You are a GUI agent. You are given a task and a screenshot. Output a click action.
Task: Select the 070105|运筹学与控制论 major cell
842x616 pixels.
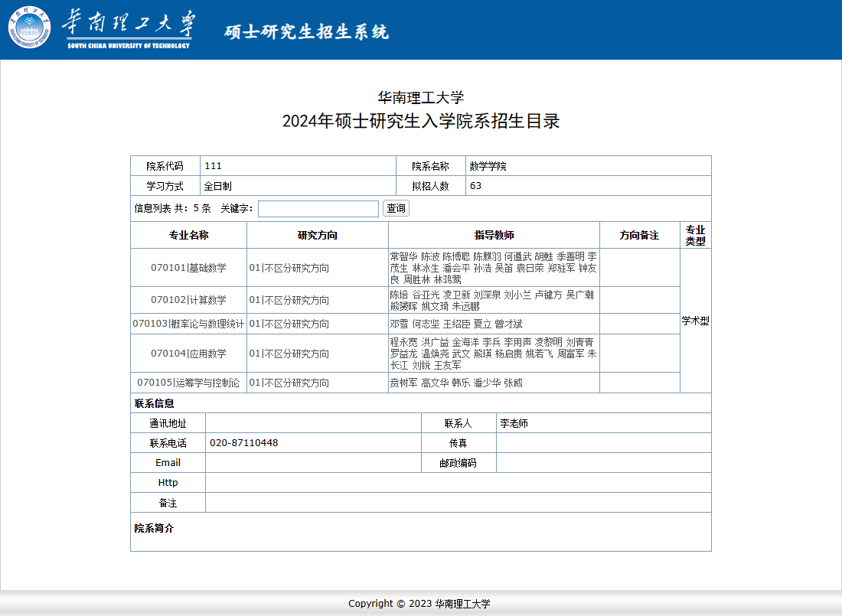[188, 383]
